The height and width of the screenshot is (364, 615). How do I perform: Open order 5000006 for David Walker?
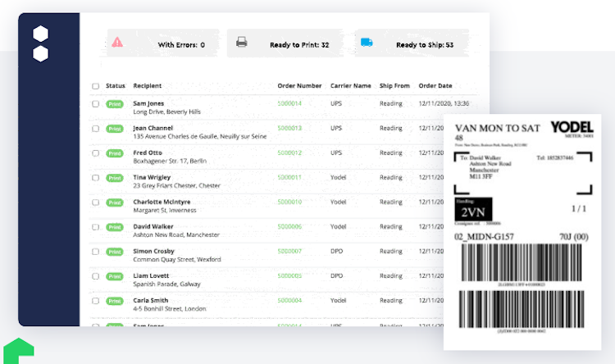pos(289,226)
